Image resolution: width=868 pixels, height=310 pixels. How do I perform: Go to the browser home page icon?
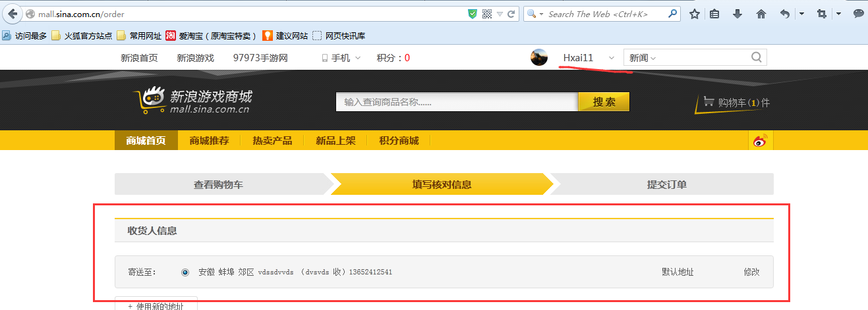[761, 14]
